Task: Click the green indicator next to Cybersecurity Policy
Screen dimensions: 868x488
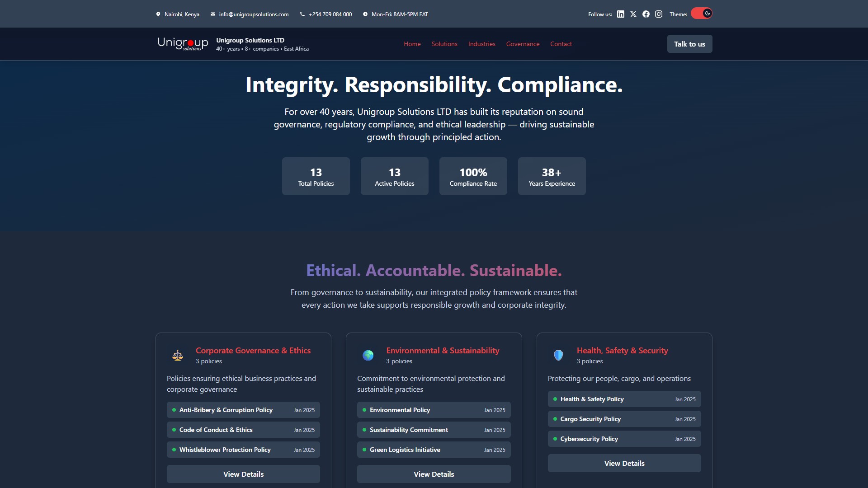Action: click(554, 439)
